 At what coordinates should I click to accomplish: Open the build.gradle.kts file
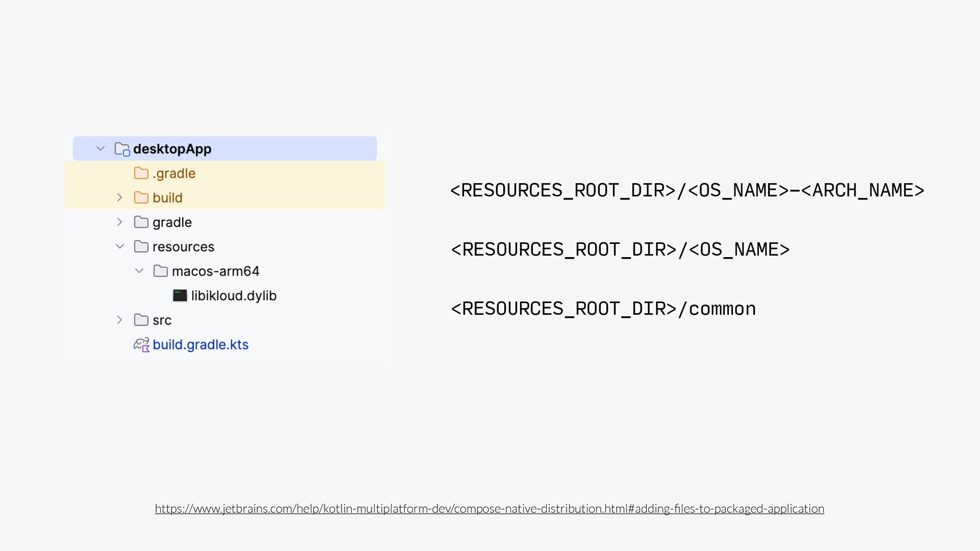(x=200, y=345)
